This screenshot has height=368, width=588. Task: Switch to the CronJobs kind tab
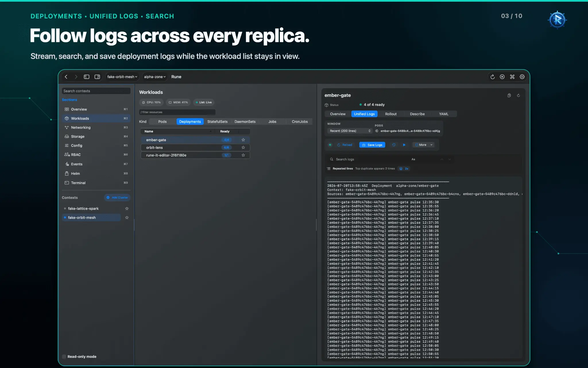300,122
